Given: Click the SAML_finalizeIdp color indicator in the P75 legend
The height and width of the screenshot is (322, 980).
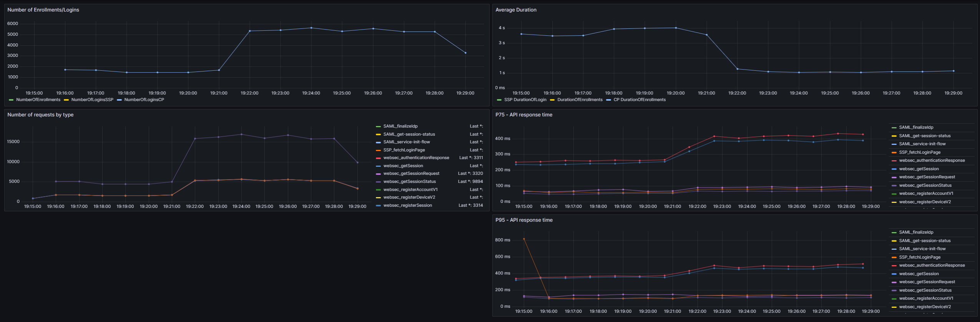Looking at the screenshot, I should [894, 128].
